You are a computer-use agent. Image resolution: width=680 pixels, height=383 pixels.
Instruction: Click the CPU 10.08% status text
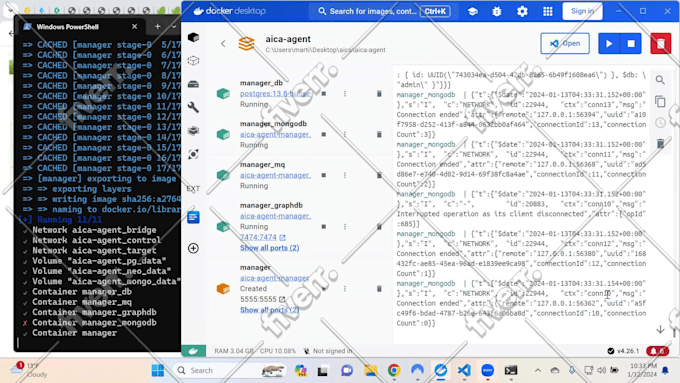pos(278,351)
